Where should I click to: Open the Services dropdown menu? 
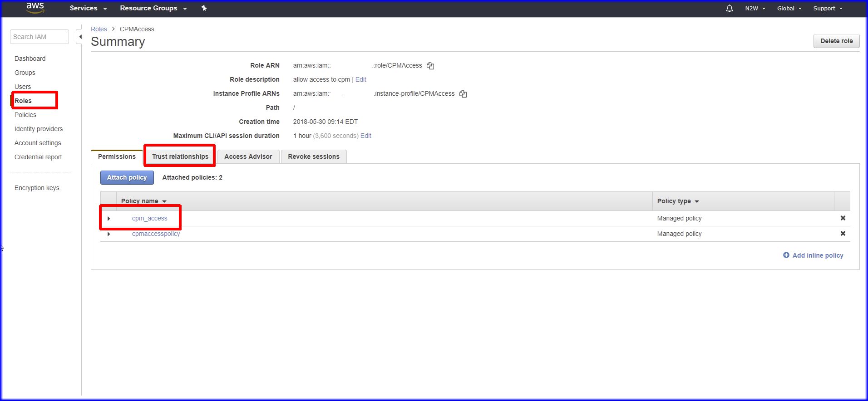88,8
